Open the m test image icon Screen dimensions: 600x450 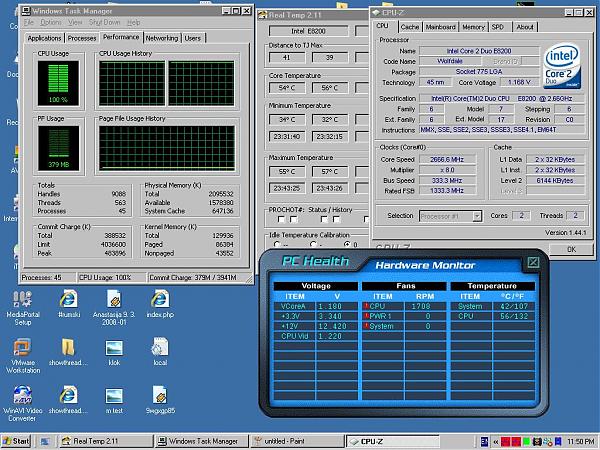(114, 395)
